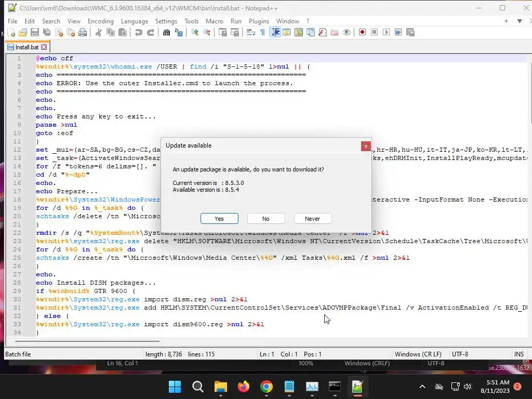Click the Close All toolbar icon
The height and width of the screenshot is (399, 532).
point(71,32)
